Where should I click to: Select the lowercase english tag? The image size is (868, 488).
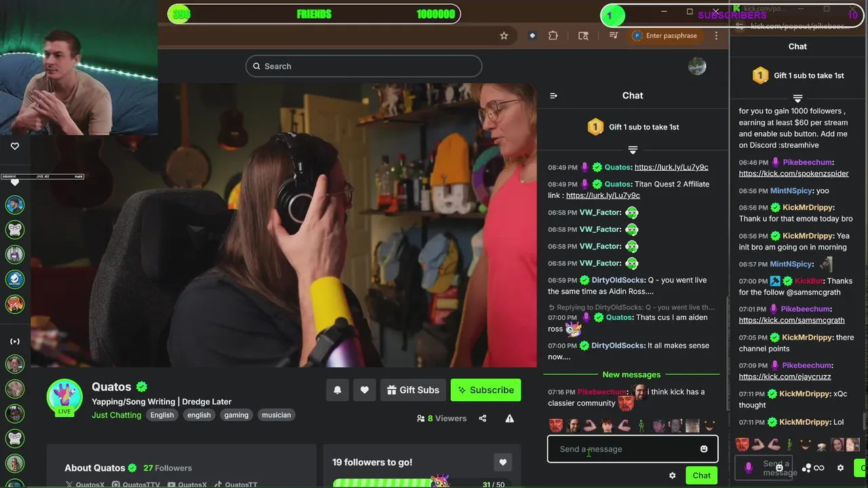coord(199,415)
